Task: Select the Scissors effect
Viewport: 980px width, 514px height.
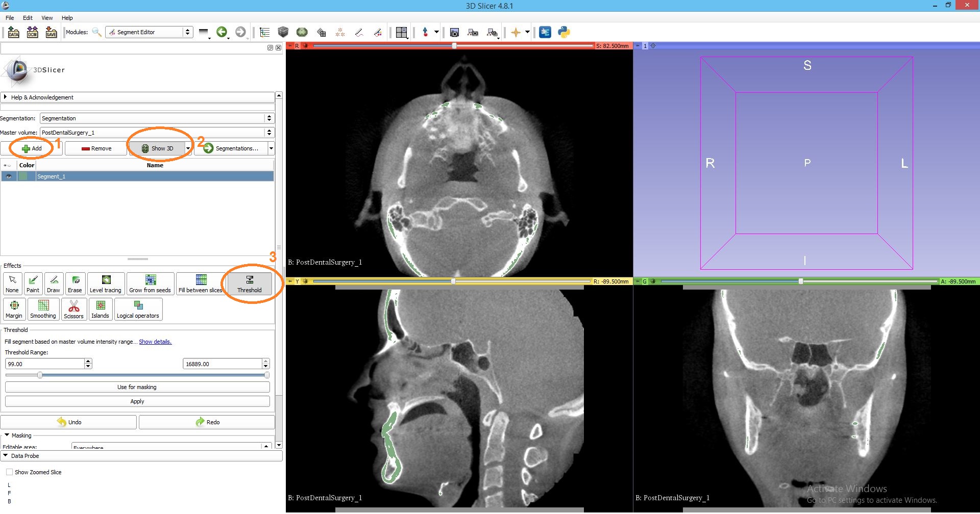Action: (x=73, y=309)
